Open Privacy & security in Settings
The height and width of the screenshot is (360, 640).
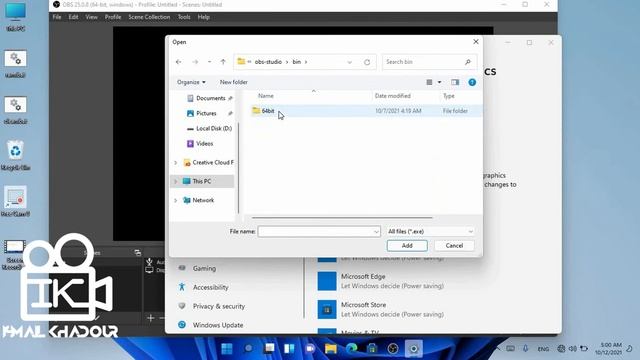click(x=219, y=306)
